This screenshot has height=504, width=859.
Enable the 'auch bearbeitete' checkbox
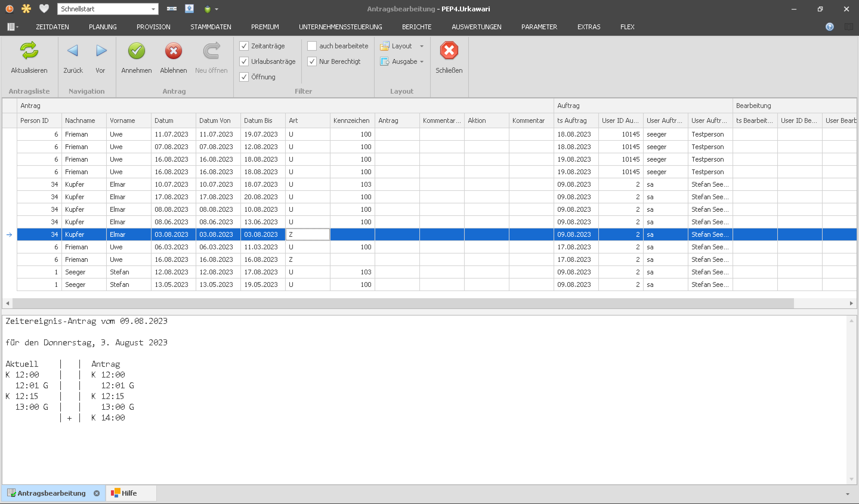click(x=312, y=46)
